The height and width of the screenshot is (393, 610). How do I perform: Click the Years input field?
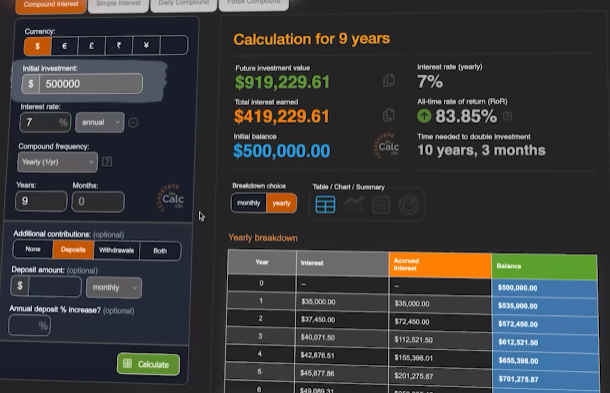click(41, 201)
